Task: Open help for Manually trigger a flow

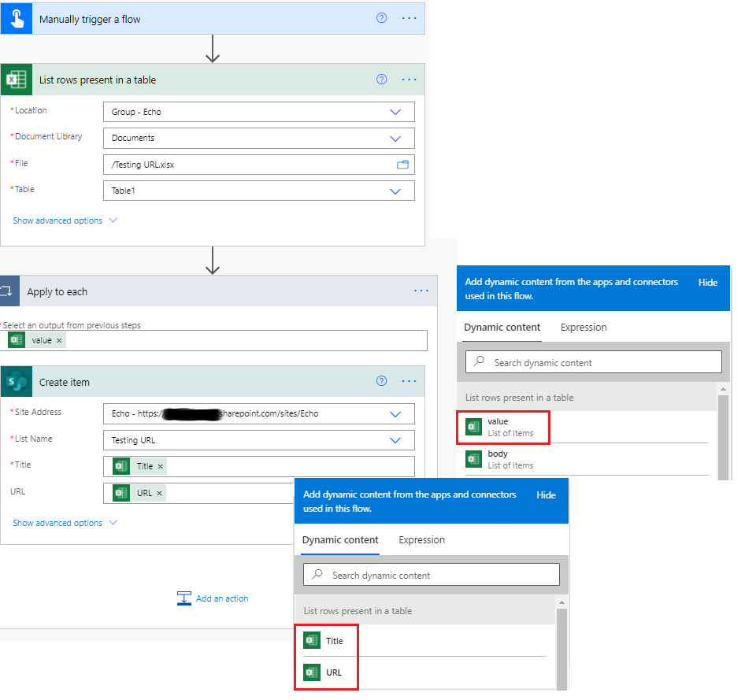Action: tap(381, 18)
